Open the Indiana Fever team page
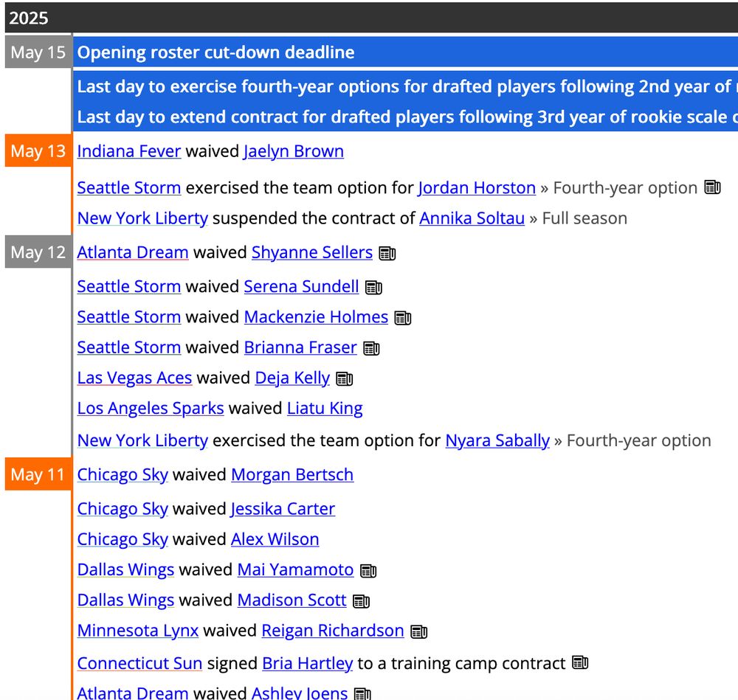This screenshot has width=738, height=700. (x=128, y=151)
